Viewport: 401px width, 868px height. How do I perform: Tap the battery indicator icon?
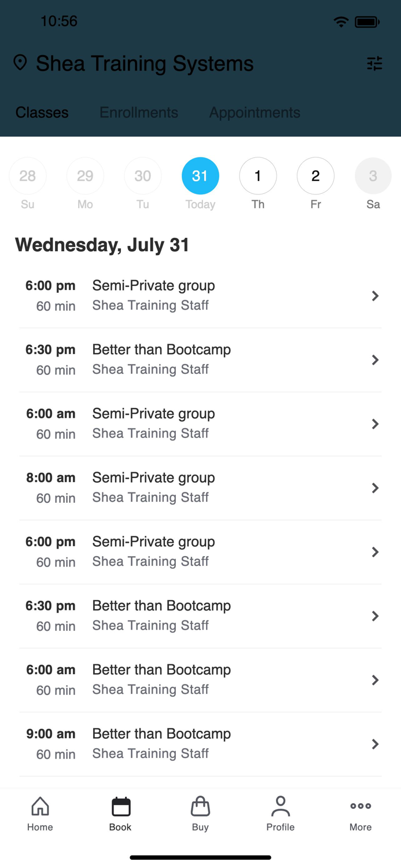[x=366, y=21]
